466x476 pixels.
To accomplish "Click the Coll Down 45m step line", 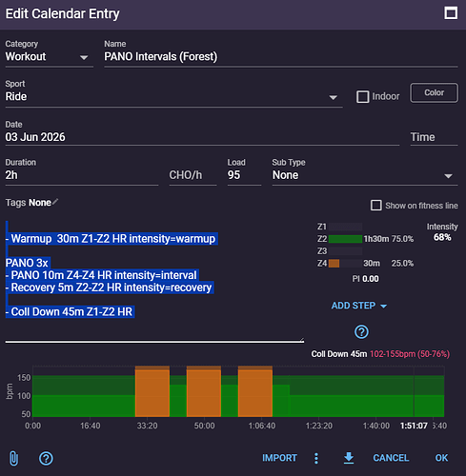I will pyautogui.click(x=70, y=312).
